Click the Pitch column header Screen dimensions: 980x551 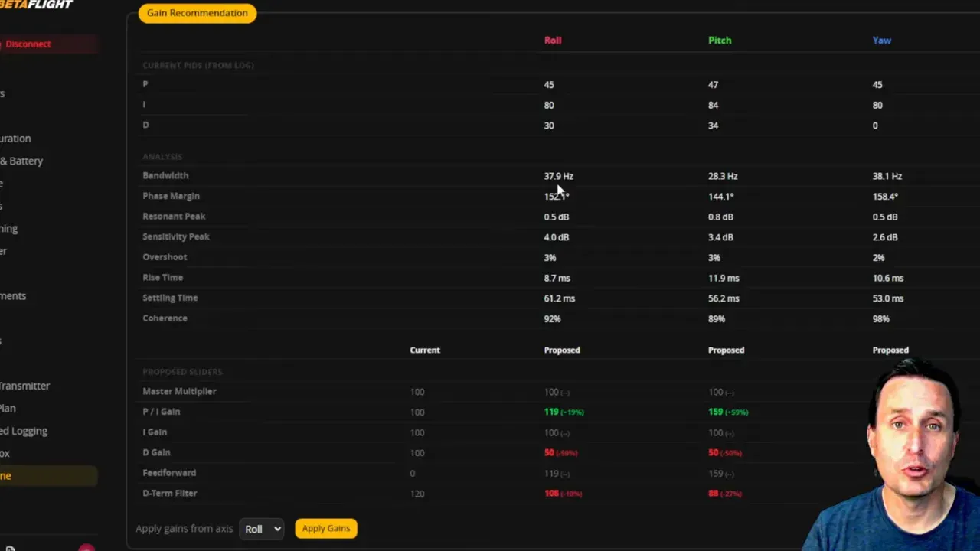click(720, 41)
